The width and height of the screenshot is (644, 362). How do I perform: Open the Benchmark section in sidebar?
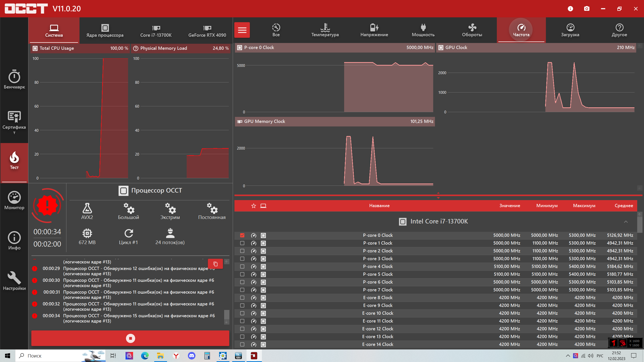tap(14, 79)
